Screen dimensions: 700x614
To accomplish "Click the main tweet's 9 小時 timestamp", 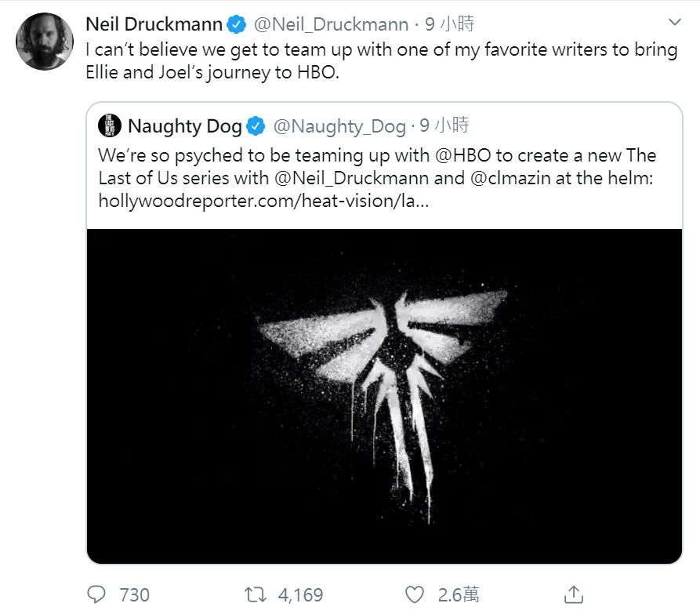I will coord(450,24).
